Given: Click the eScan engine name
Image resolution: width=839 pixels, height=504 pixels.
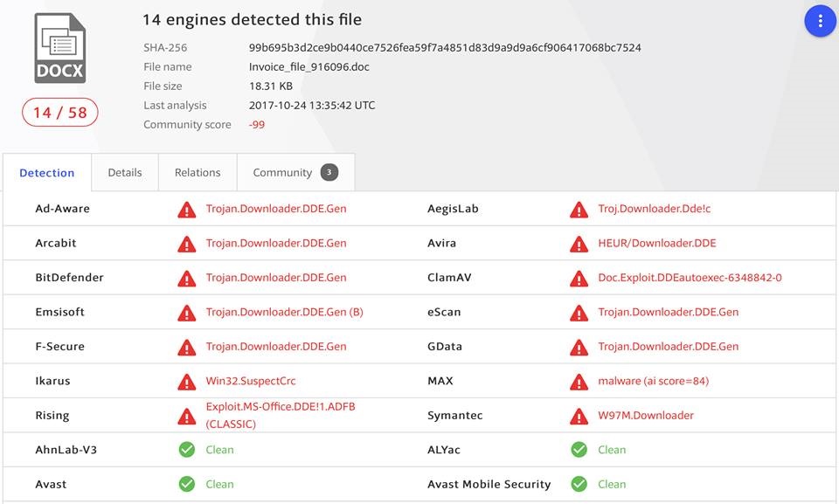Looking at the screenshot, I should 444,312.
